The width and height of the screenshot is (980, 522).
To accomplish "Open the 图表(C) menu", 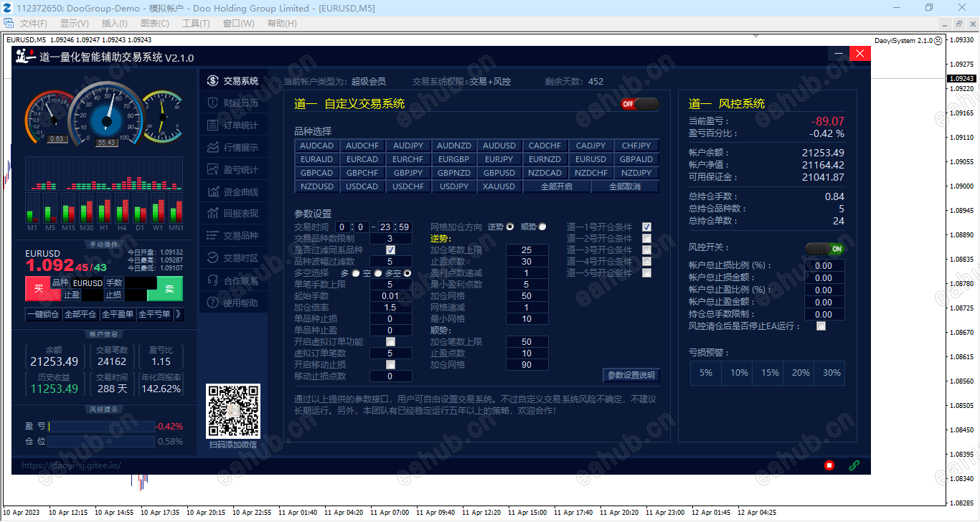I will 154,24.
